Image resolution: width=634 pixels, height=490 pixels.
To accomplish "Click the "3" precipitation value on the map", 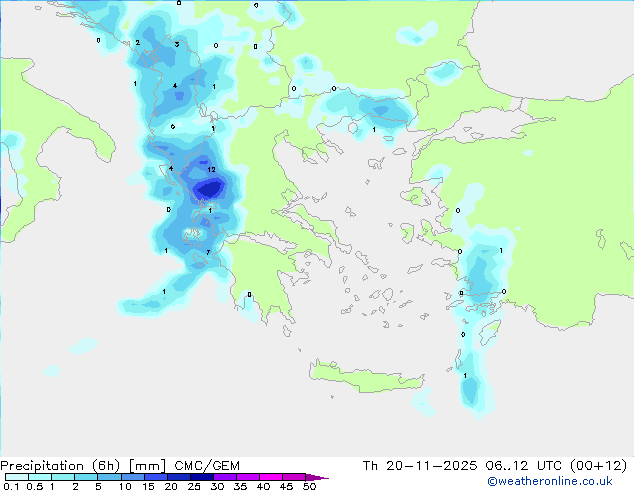I will 177,44.
